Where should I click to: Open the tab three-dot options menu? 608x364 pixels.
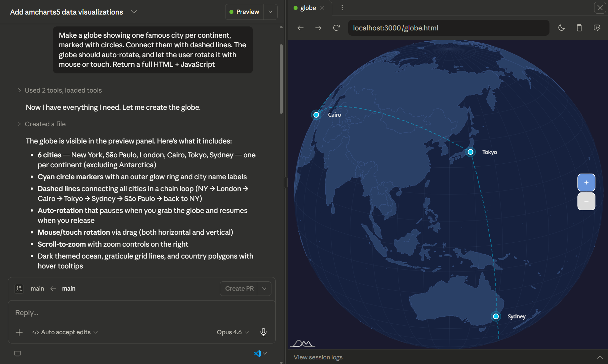342,8
